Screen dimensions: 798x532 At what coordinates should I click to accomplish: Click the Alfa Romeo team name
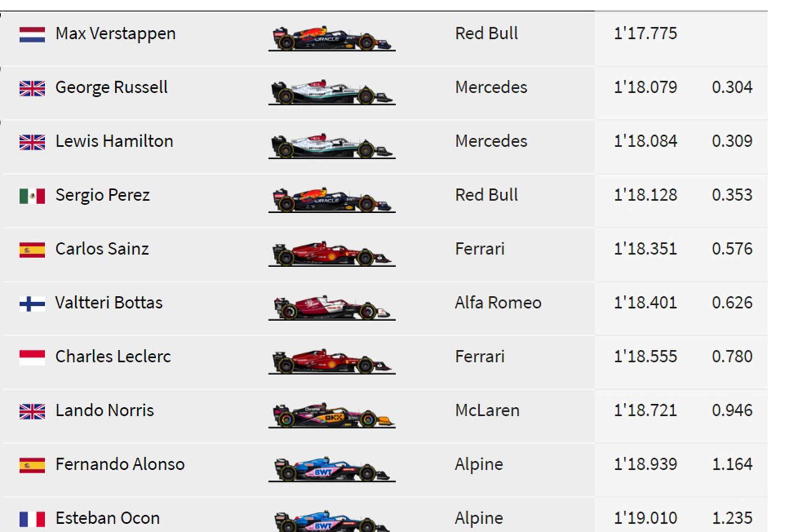498,303
